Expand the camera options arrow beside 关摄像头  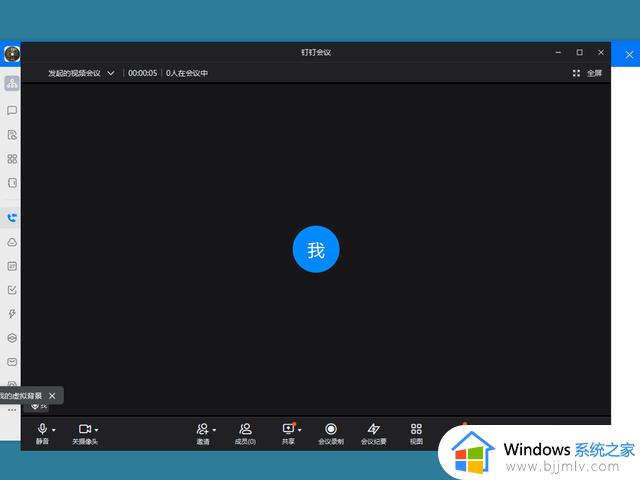tap(97, 430)
